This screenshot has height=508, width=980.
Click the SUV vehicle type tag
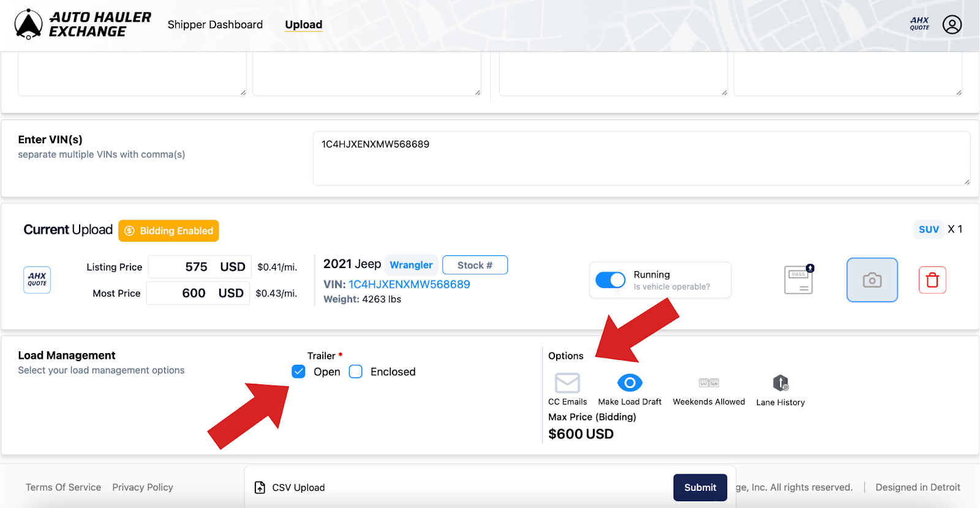(929, 229)
